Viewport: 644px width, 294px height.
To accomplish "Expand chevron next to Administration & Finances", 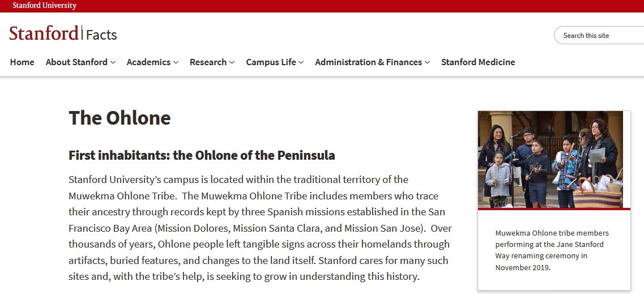I will tap(428, 62).
